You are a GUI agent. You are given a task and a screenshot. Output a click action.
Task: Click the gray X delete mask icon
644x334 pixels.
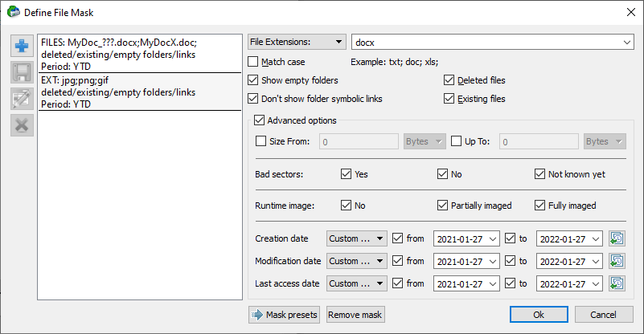tap(22, 125)
